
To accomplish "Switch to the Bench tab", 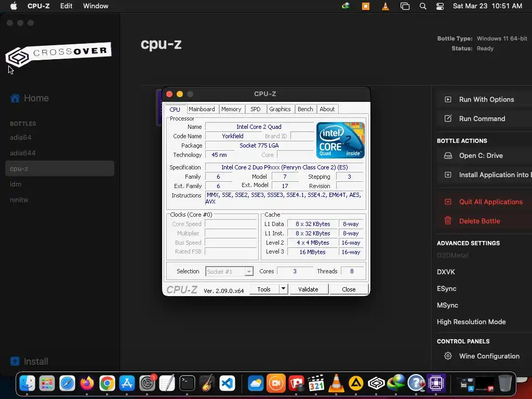I will coord(305,109).
